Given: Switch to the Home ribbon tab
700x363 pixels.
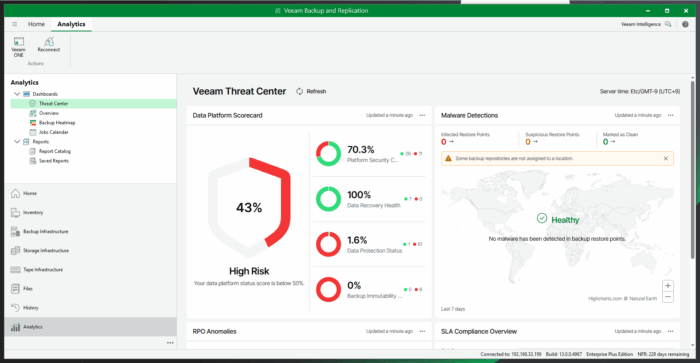Looking at the screenshot, I should (x=36, y=24).
